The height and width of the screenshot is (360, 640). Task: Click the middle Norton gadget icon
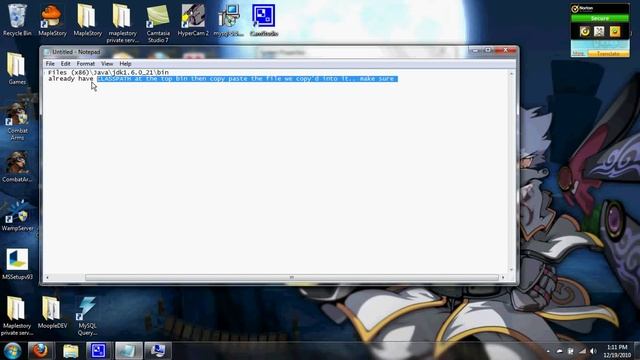point(599,31)
